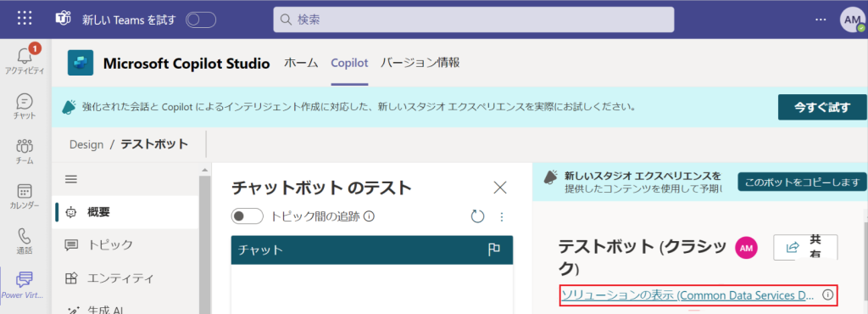This screenshot has width=868, height=314.
Task: Open the ellipsis menu beside profile avatar
Action: (821, 20)
